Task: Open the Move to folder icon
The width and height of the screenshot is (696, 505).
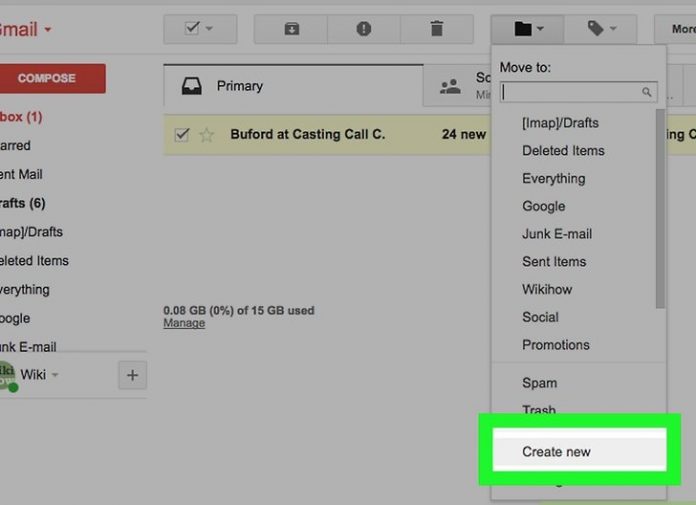Action: pyautogui.click(x=528, y=29)
